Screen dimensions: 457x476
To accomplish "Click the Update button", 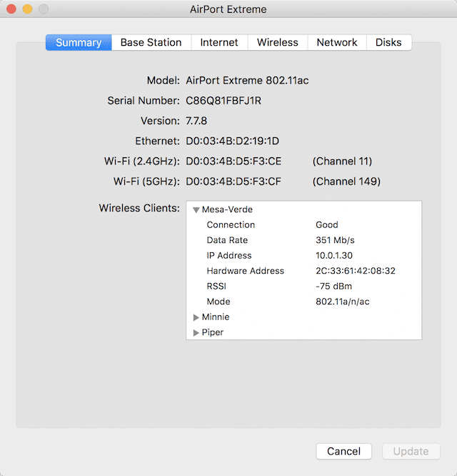I will click(x=411, y=451).
